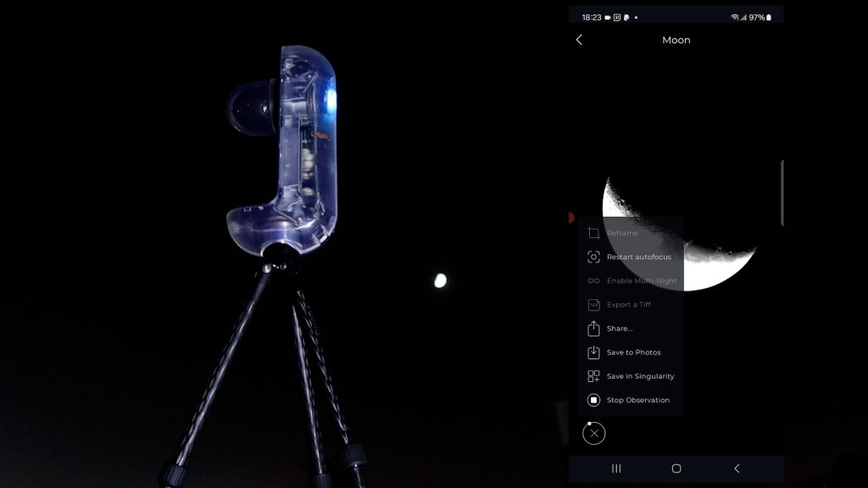Tap the back arrow beside the Moon title
The height and width of the screenshot is (488, 868).
[x=579, y=40]
